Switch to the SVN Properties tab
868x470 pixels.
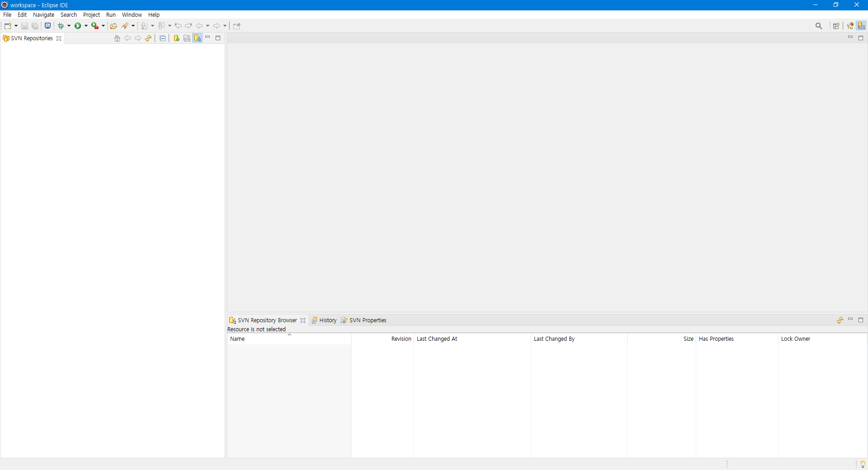364,320
